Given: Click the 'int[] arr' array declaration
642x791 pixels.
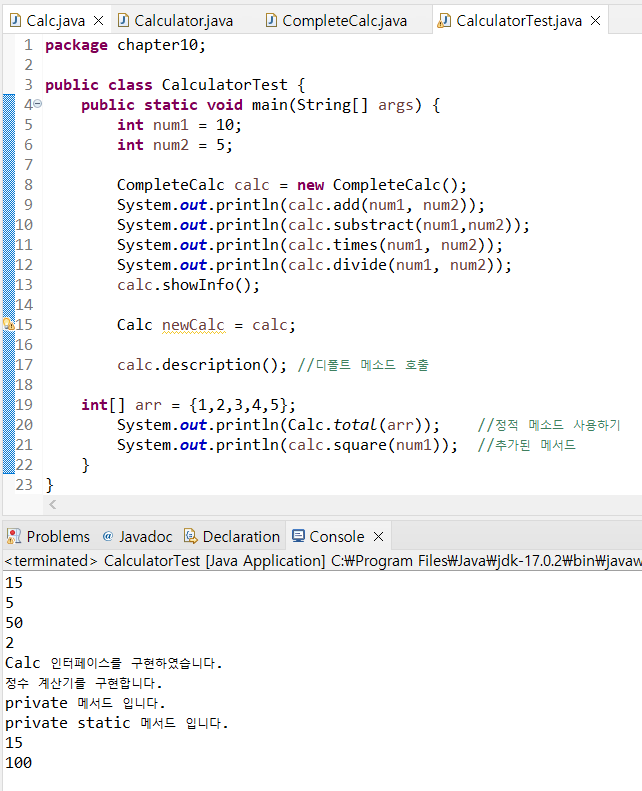Looking at the screenshot, I should click(x=189, y=405).
